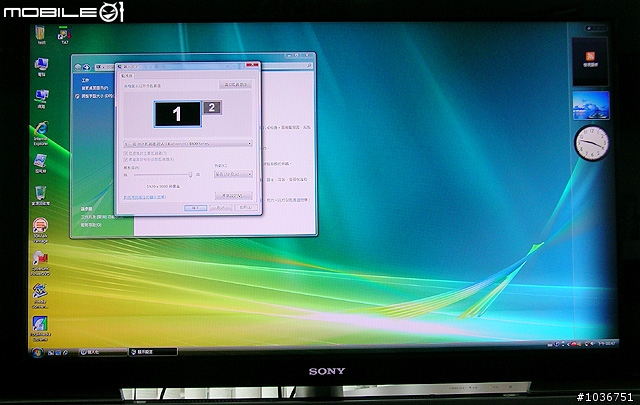Click the Internet Explorer Quick Launch icon
This screenshot has width=640, height=405.
[65, 352]
